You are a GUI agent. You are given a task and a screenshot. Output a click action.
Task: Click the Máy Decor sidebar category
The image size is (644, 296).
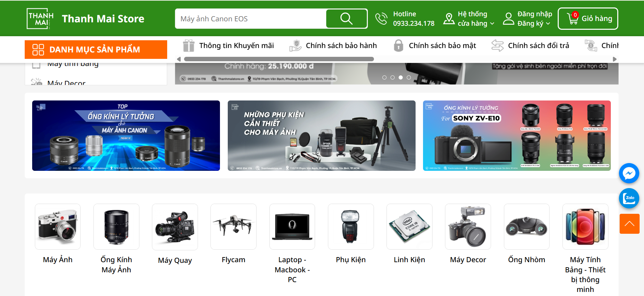[66, 83]
